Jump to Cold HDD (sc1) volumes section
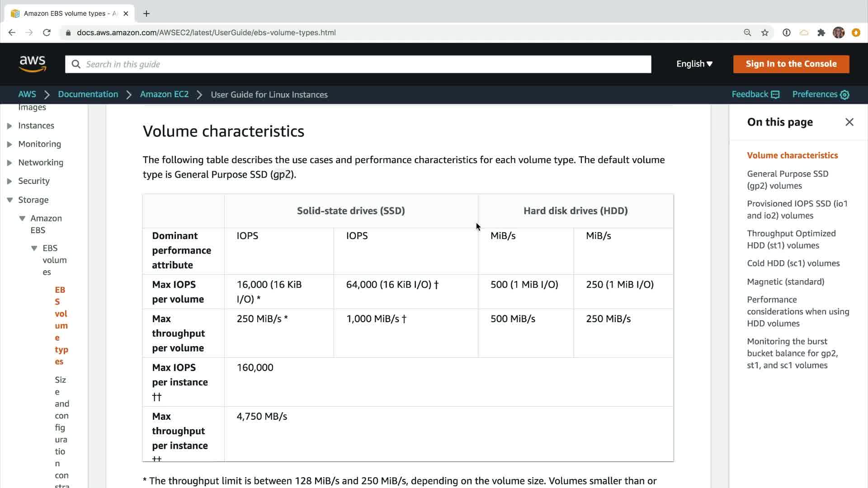Screen dimensions: 868x488 click(793, 263)
